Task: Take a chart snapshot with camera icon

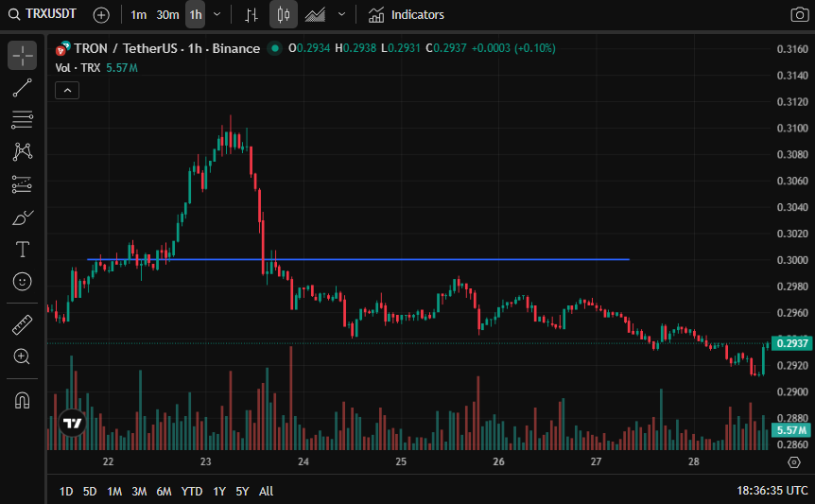Action: tap(800, 14)
